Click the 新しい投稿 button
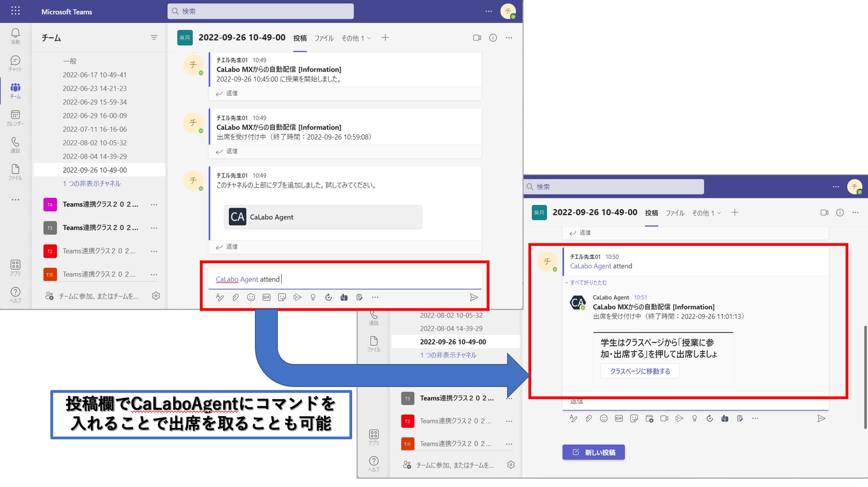This screenshot has width=868, height=487. 593,452
